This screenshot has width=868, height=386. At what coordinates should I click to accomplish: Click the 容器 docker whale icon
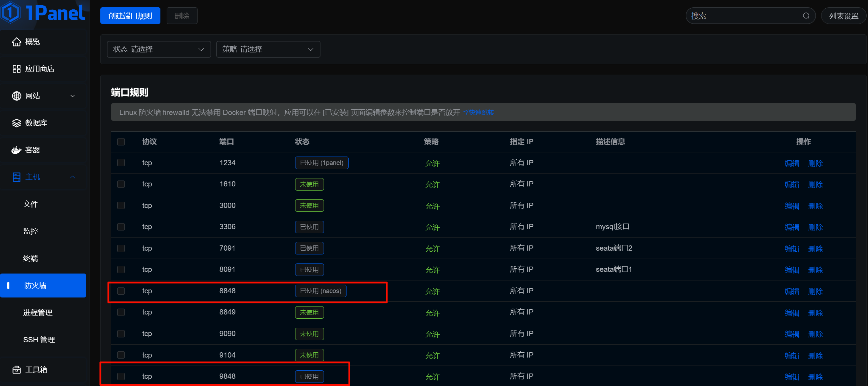(x=16, y=150)
